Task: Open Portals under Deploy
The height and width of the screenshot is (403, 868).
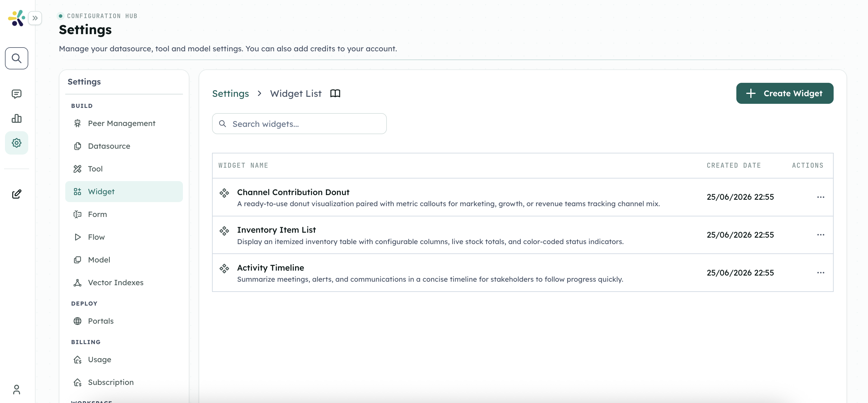Action: click(124, 321)
